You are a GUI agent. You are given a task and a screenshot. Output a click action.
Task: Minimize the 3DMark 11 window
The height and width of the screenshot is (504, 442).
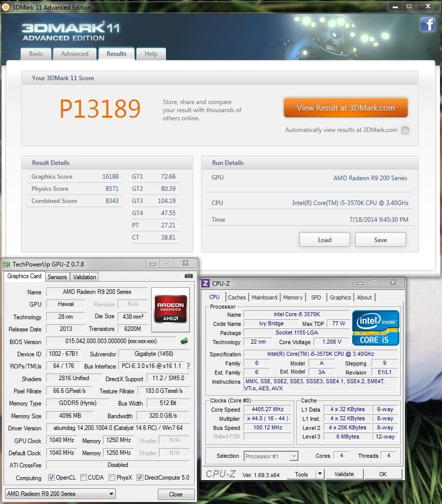tap(395, 7)
